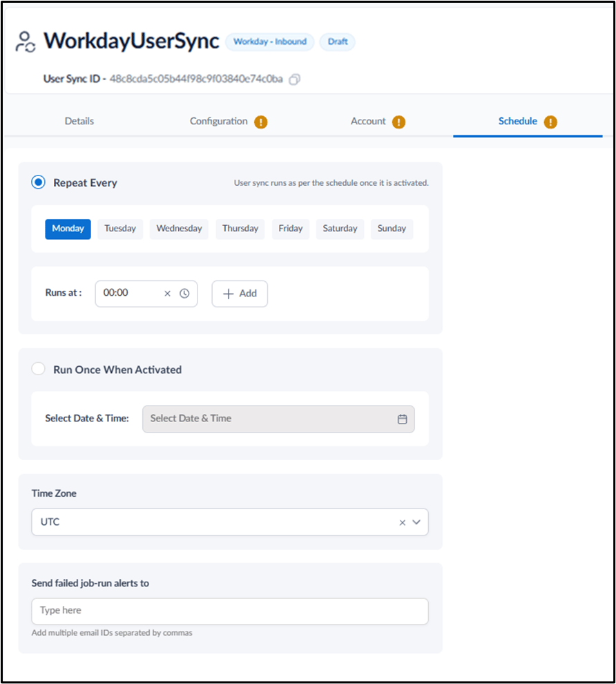Click 'Add multiple email IDs separated by commas' hint
Viewport: 616px width, 684px height.
pyautogui.click(x=112, y=633)
